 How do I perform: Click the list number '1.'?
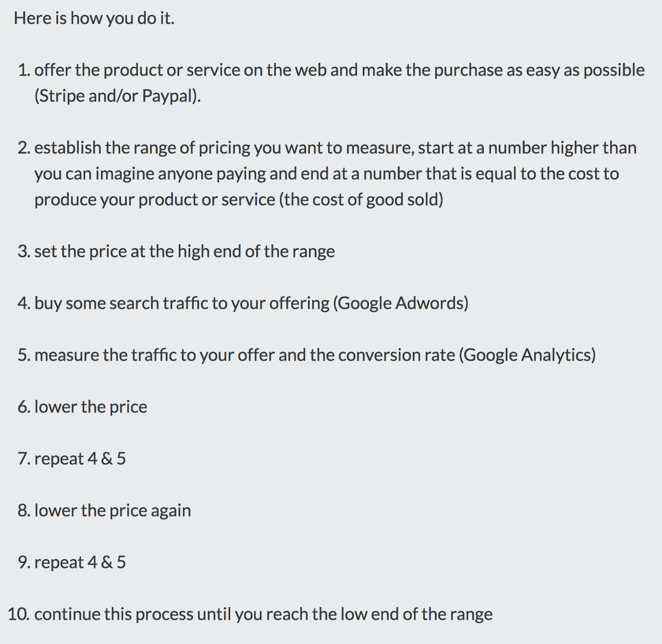(24, 70)
